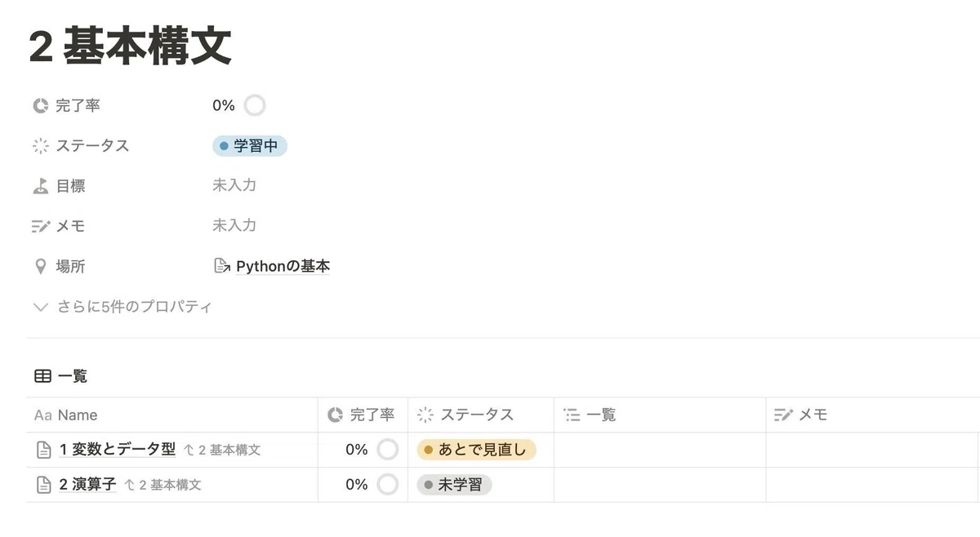
Task: Expand さらに5件のプロパティ hidden properties
Action: pos(122,307)
